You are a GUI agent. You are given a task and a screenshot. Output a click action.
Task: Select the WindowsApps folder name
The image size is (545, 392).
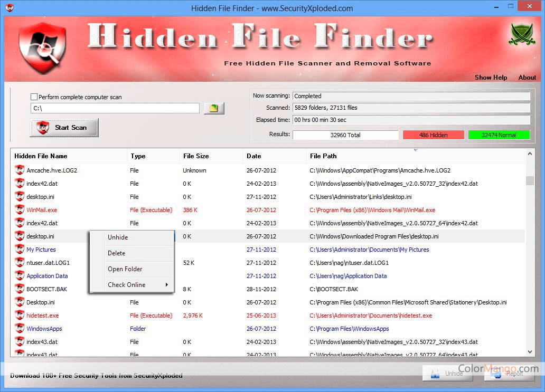[44, 329]
